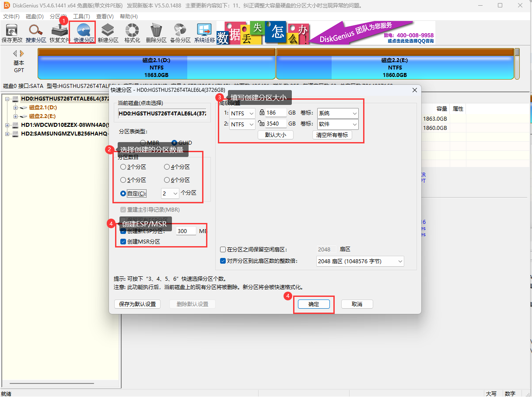Click the Format (格式化) toolbar icon
532x397 pixels.
coord(132,33)
